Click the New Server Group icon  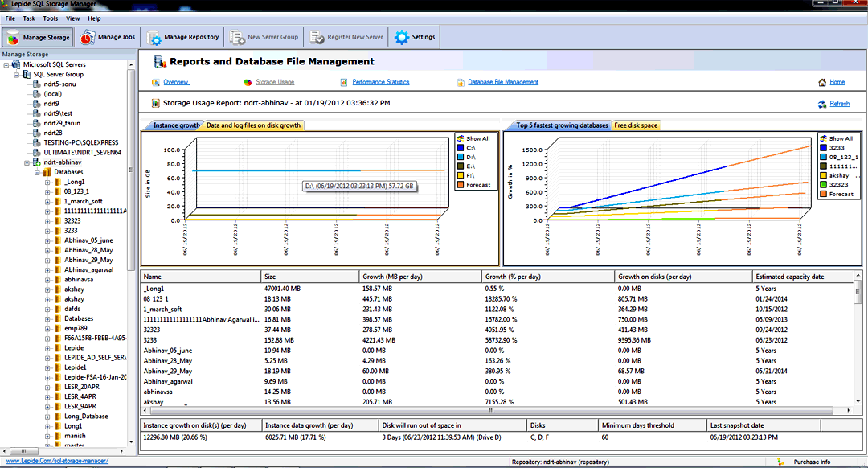(x=237, y=38)
